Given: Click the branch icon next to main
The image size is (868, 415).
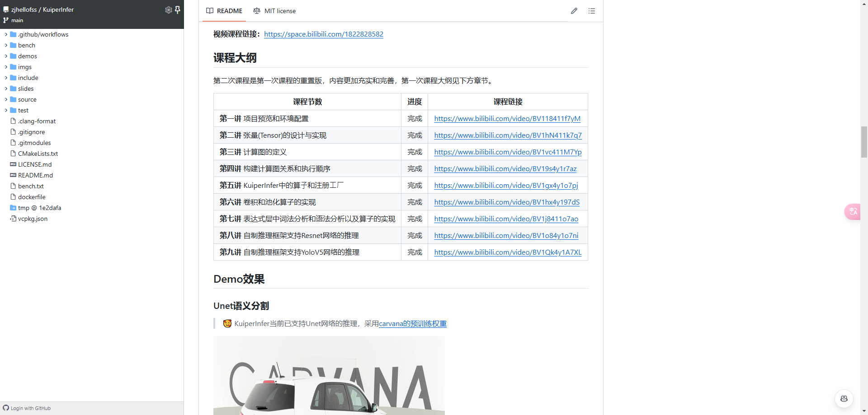Looking at the screenshot, I should click(x=5, y=20).
